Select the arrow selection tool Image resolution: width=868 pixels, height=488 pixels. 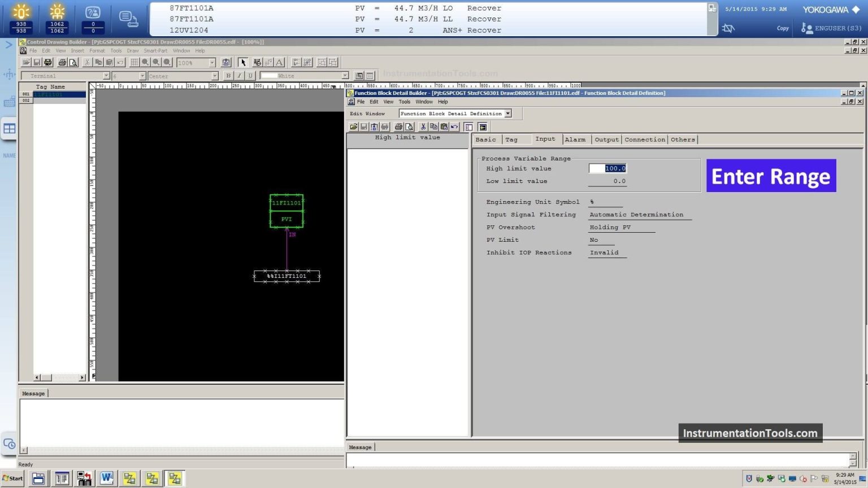[x=242, y=62]
